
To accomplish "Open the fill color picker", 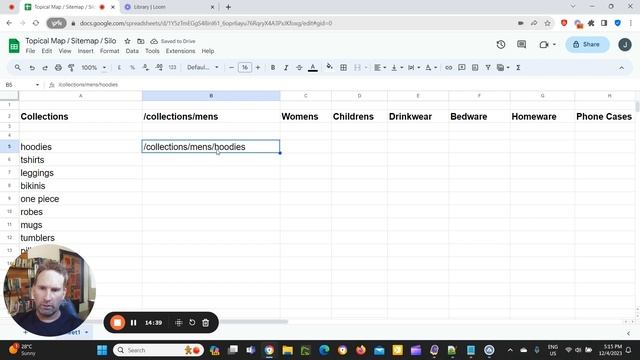I will pyautogui.click(x=329, y=67).
